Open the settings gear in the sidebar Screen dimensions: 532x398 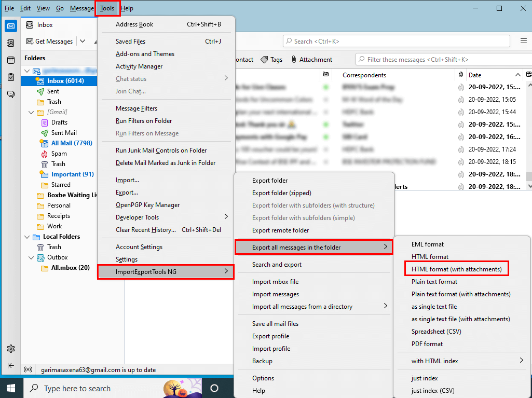coord(11,349)
